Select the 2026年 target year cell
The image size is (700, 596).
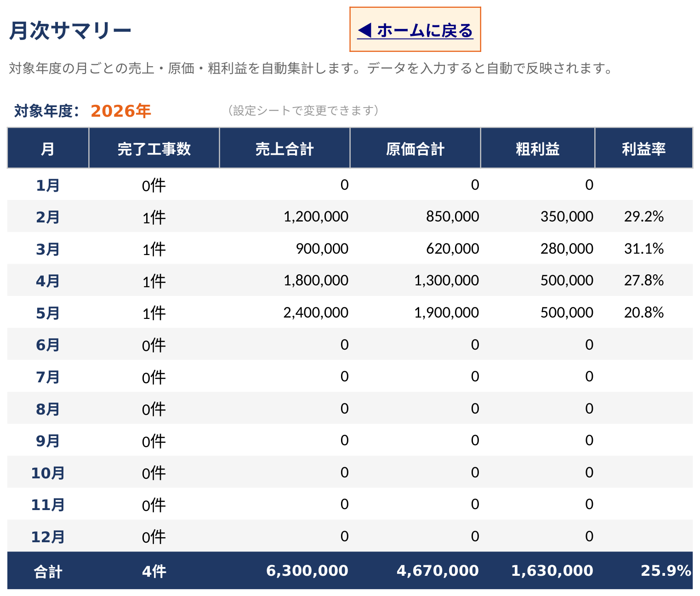coord(121,111)
